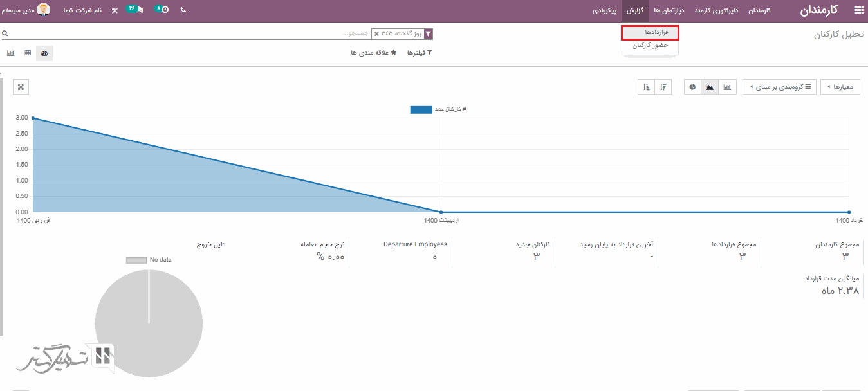Open chat messages icon with 26 badge
868x391 pixels.
(x=136, y=10)
